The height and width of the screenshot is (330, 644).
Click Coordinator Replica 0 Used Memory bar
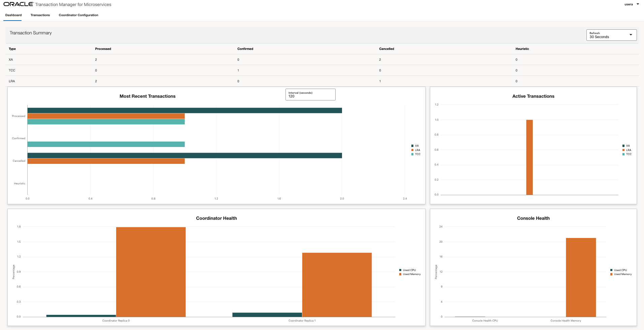(x=151, y=272)
